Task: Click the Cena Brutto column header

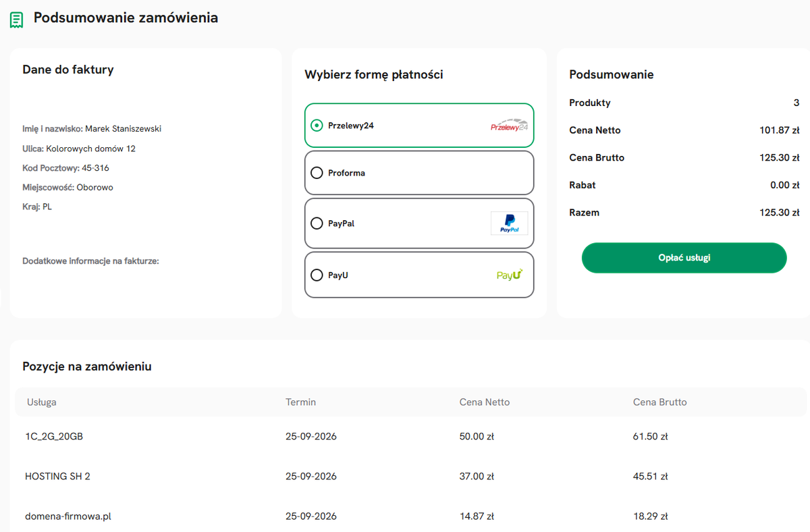Action: (660, 402)
